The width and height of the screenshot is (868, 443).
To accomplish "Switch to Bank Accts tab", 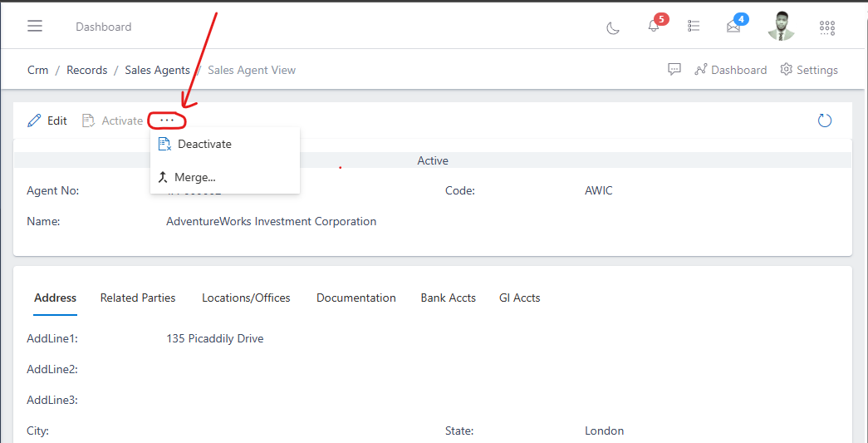I will pyautogui.click(x=448, y=298).
